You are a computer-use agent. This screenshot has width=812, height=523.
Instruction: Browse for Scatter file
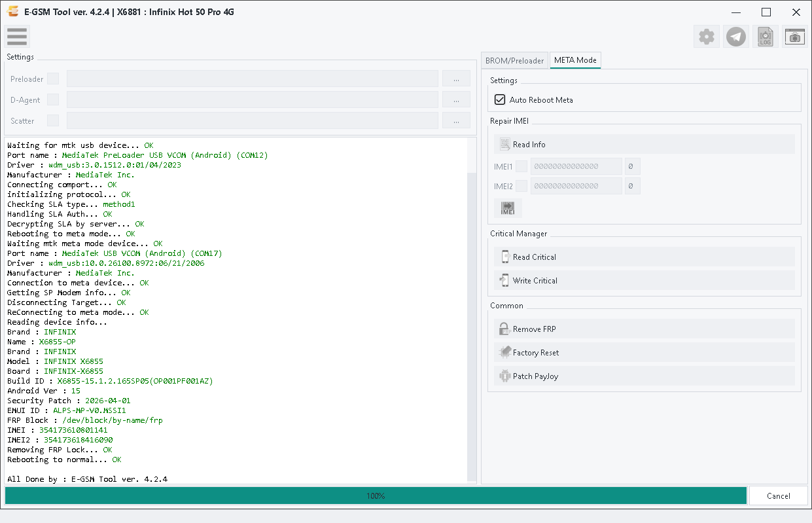coord(456,120)
